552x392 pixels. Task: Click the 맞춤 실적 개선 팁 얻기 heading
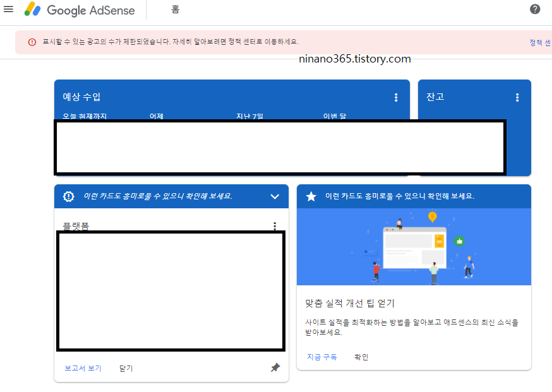(350, 303)
